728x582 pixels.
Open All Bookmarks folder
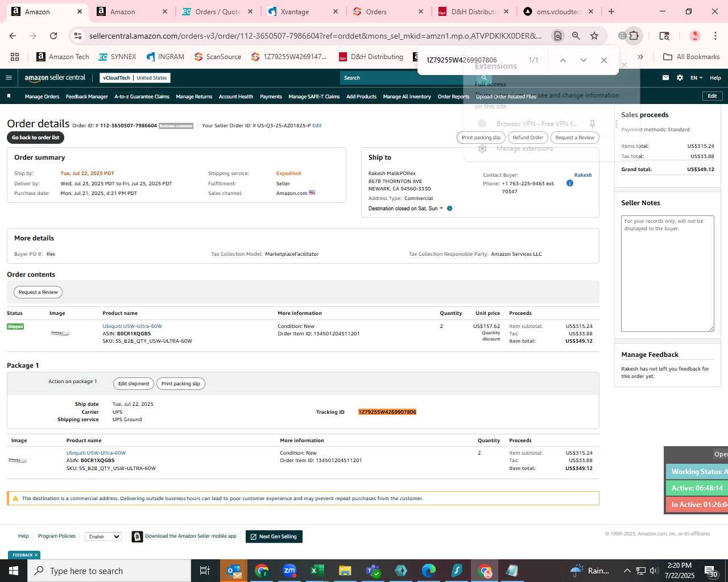(x=692, y=57)
